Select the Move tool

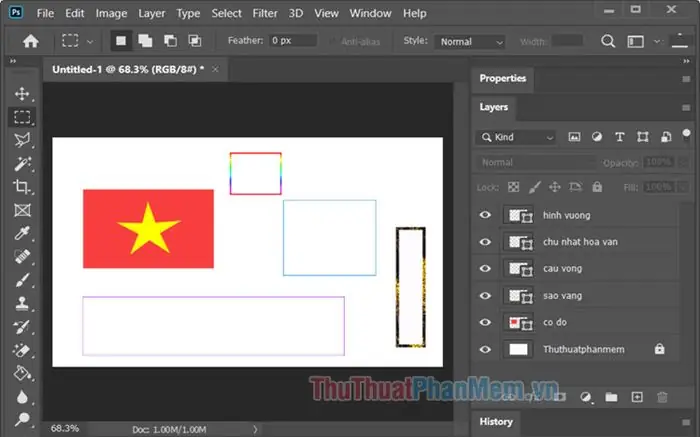coord(22,94)
